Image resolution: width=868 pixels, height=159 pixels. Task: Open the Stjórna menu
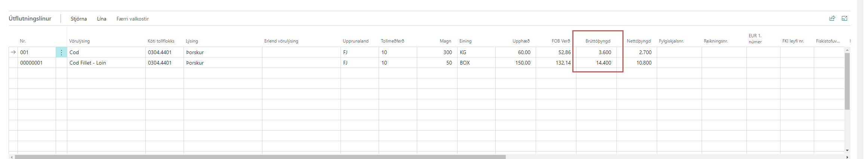(79, 19)
